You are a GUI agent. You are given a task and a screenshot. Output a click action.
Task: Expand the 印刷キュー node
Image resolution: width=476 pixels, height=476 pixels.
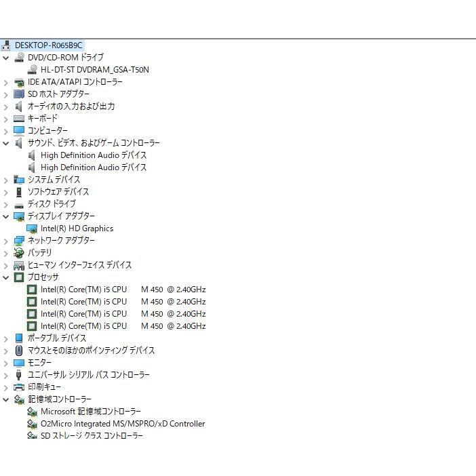6,387
